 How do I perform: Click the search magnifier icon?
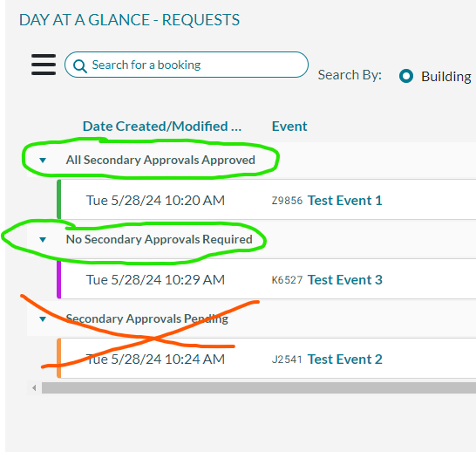(x=80, y=66)
